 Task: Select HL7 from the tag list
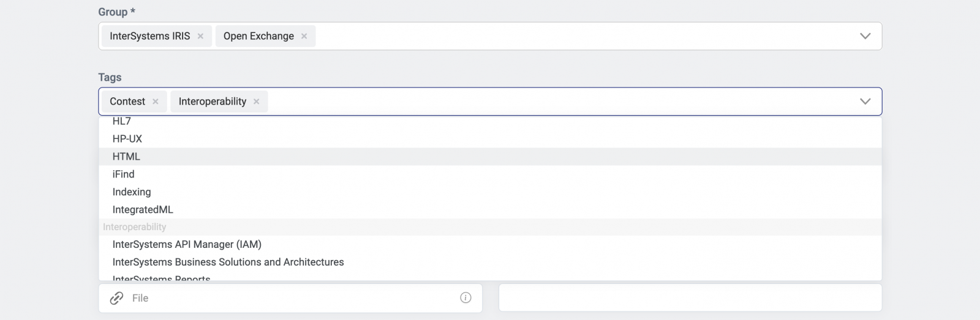tap(122, 122)
